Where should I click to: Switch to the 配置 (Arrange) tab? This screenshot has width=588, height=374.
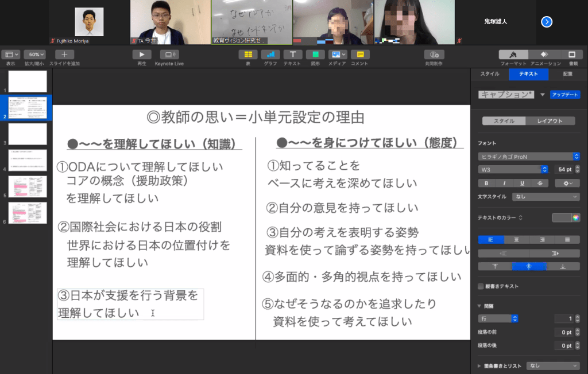pyautogui.click(x=567, y=74)
